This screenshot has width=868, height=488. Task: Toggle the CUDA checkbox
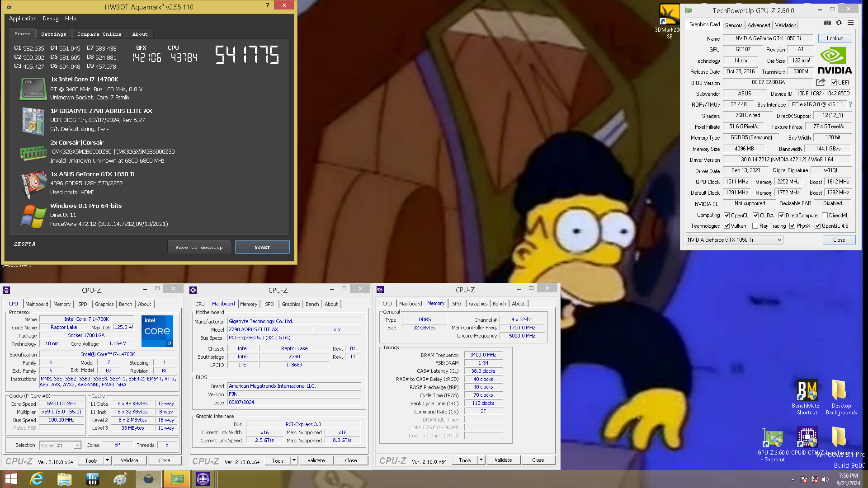click(x=756, y=216)
